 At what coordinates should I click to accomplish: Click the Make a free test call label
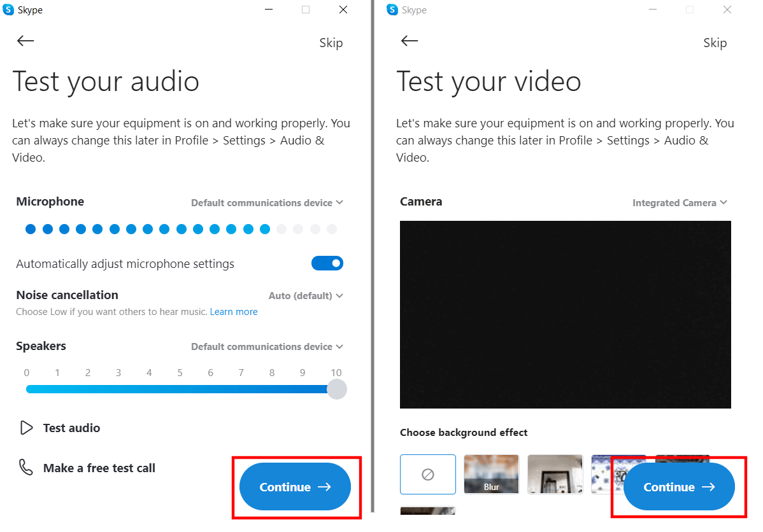tap(99, 468)
